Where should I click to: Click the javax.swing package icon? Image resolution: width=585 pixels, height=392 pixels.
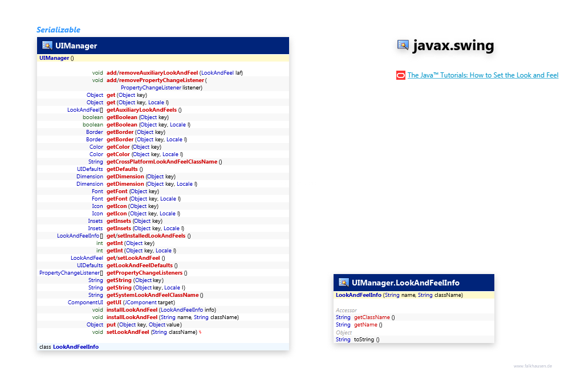[403, 45]
